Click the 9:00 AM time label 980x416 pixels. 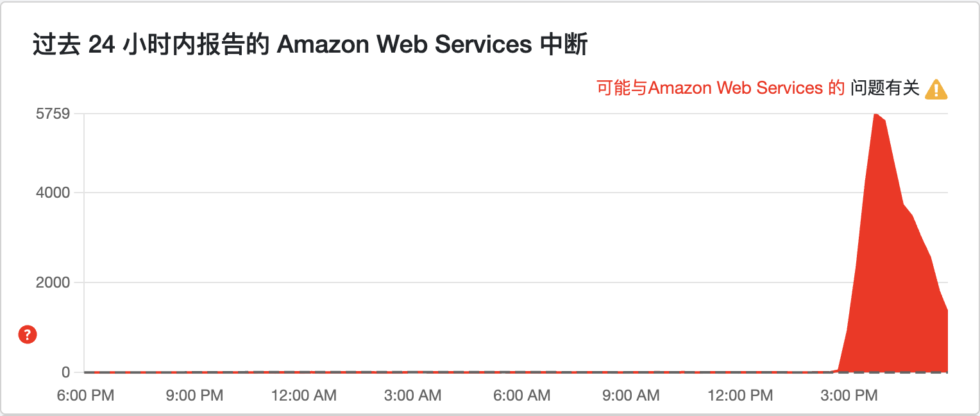click(631, 395)
